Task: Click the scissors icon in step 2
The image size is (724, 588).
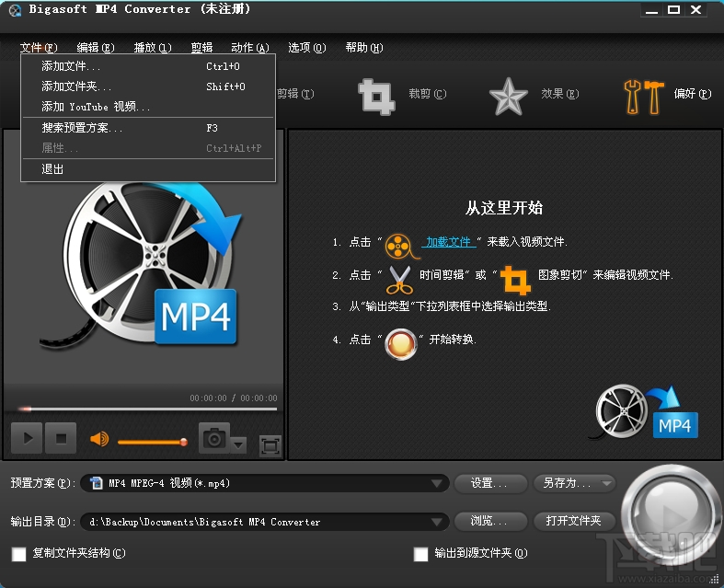Action: point(399,280)
